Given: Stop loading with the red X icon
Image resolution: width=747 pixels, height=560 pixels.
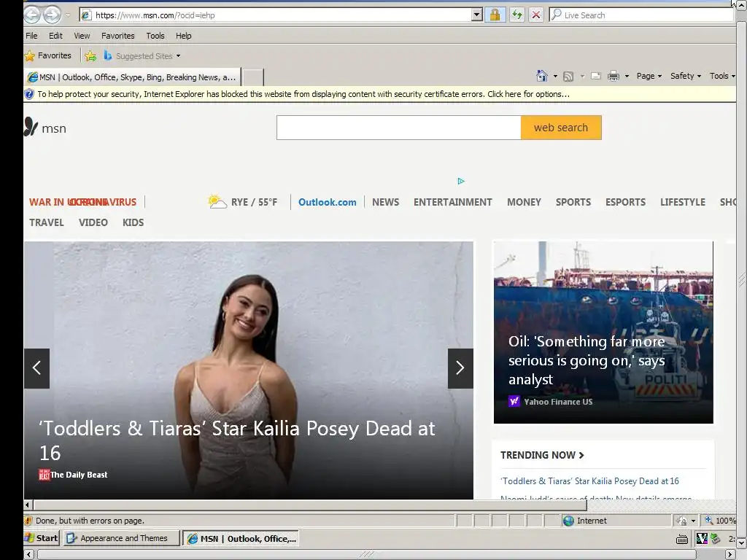Looking at the screenshot, I should coord(536,15).
